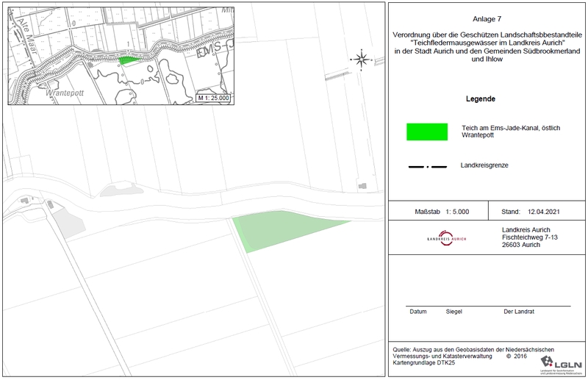
Task: Click the small green marker in inset map
Action: click(128, 60)
